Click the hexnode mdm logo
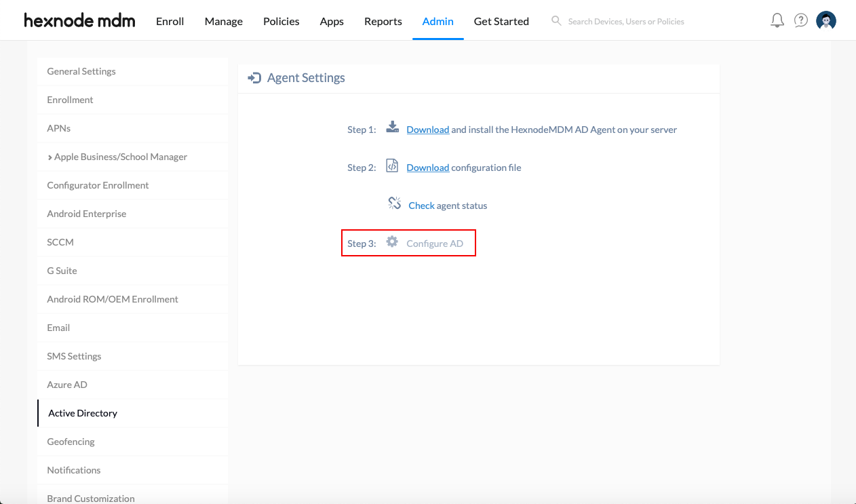The width and height of the screenshot is (856, 504). [x=79, y=20]
